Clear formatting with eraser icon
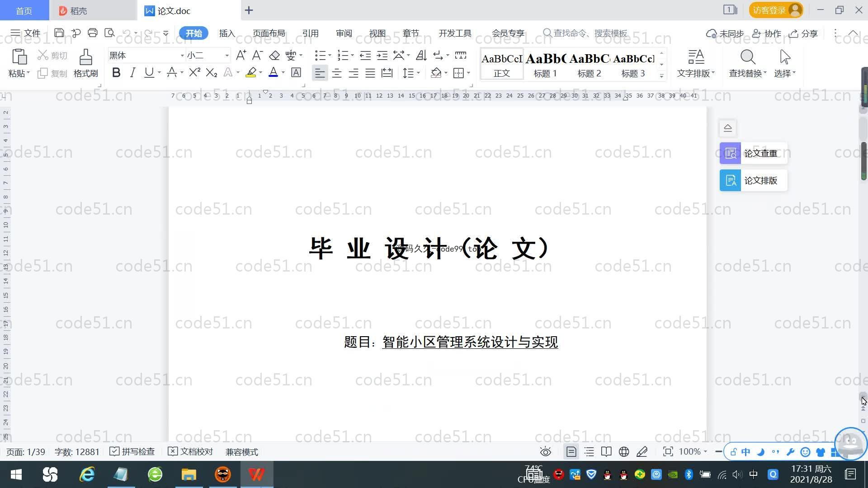This screenshot has height=488, width=868. [x=274, y=55]
